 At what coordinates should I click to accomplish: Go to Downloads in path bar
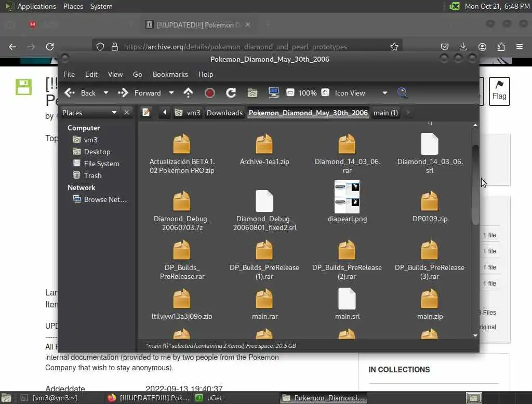pyautogui.click(x=224, y=113)
